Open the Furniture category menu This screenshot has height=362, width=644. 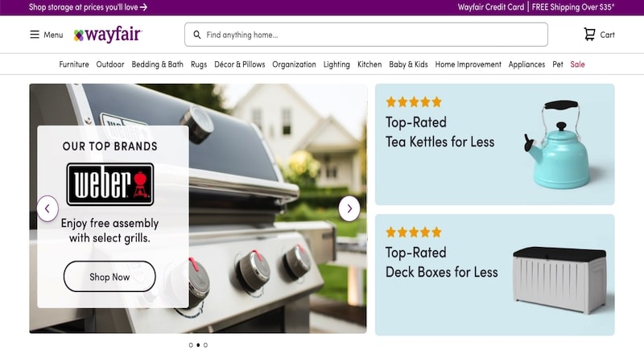[x=74, y=64]
